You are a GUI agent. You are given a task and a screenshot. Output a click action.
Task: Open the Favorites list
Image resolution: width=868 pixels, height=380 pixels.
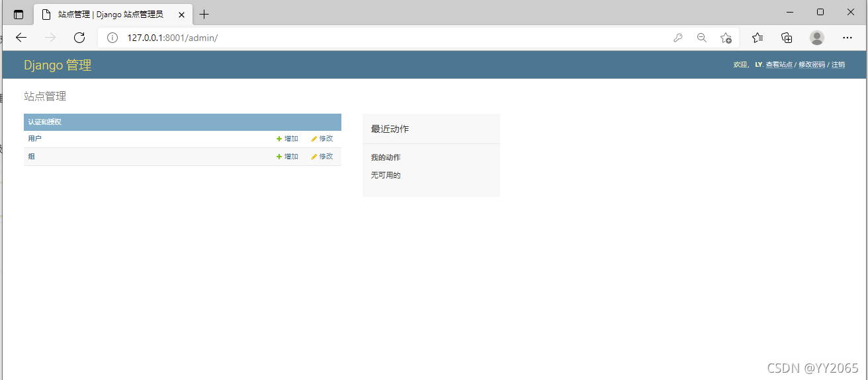758,38
